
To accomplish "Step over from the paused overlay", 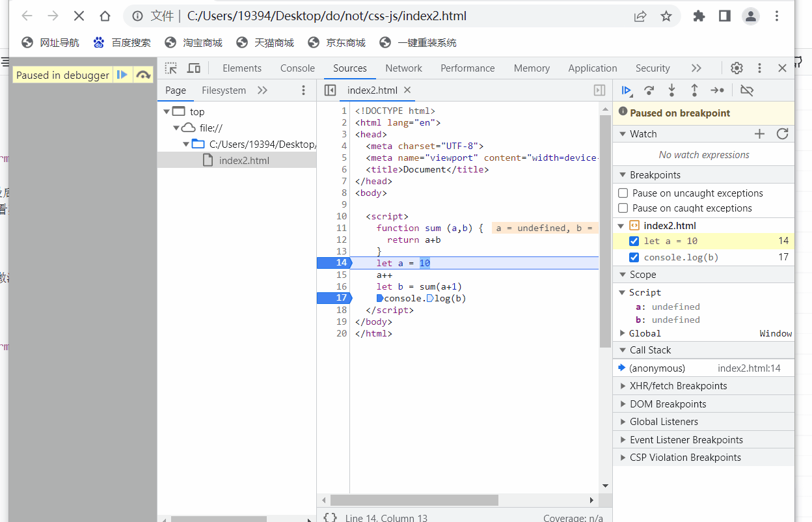I will 143,75.
